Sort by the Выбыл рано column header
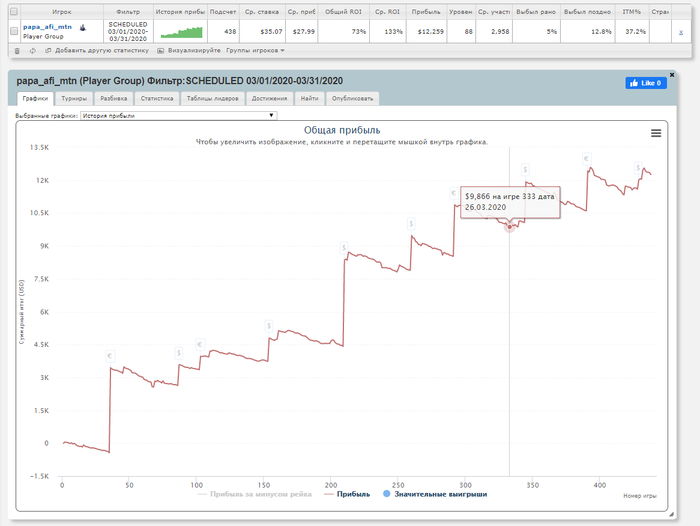 536,12
